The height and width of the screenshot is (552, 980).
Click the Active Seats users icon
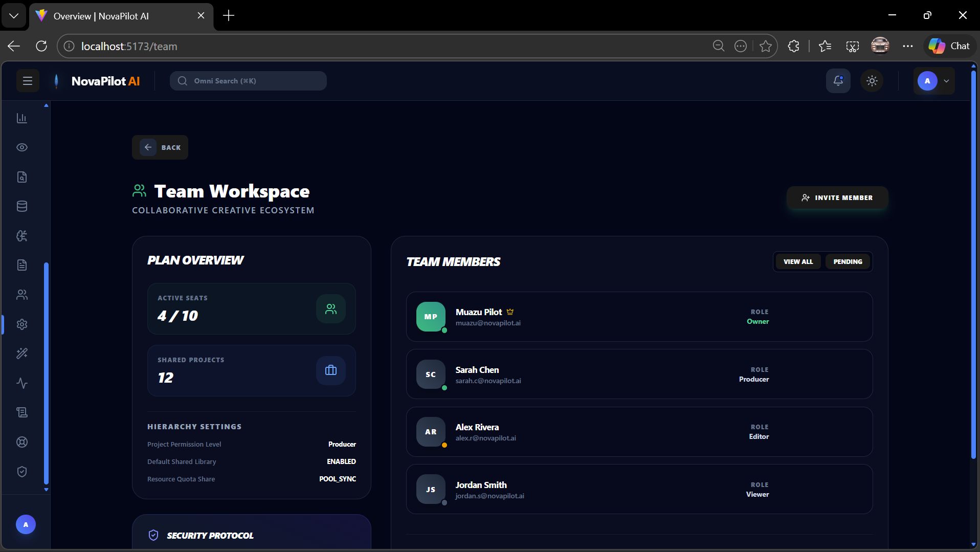pyautogui.click(x=331, y=309)
